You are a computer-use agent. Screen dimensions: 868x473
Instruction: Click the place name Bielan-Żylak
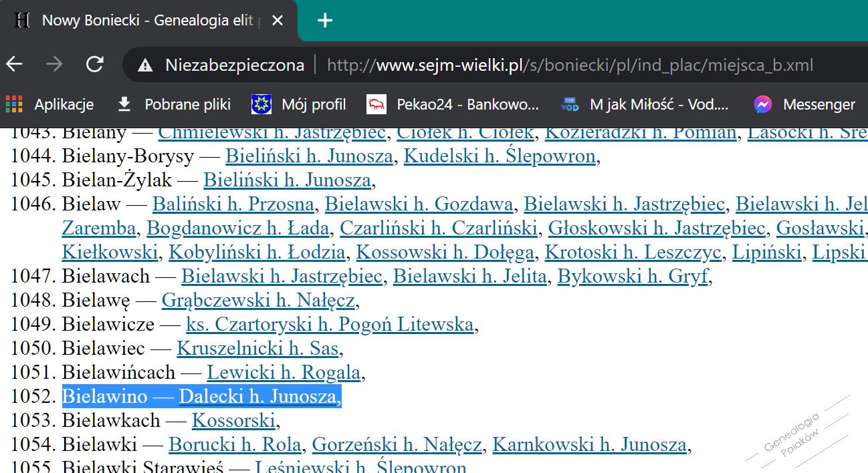point(117,180)
